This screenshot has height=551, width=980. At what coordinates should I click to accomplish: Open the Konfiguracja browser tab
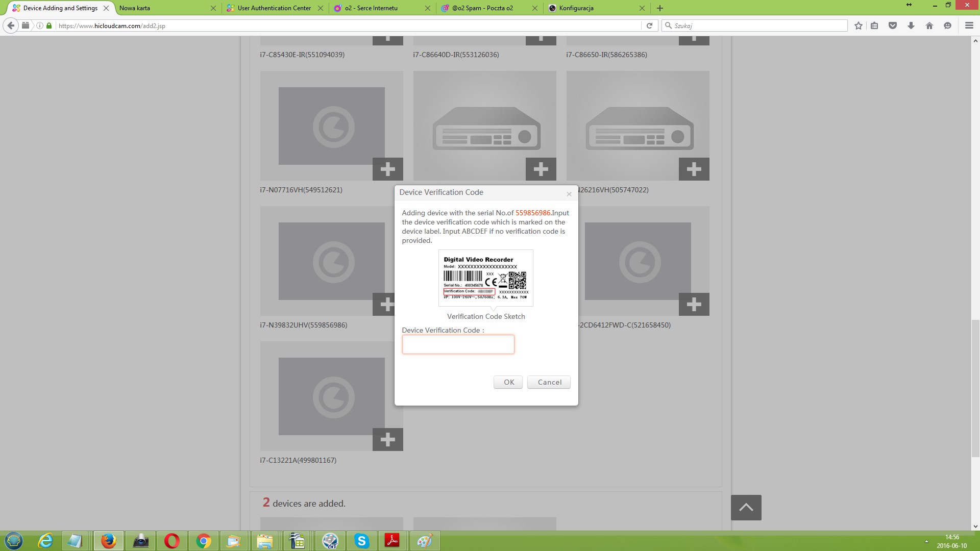click(592, 8)
